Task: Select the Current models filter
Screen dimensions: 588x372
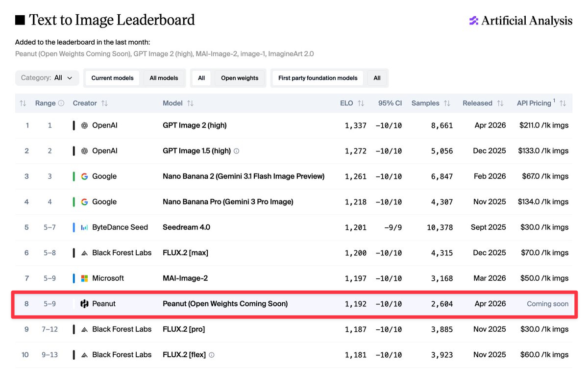Action: 112,78
